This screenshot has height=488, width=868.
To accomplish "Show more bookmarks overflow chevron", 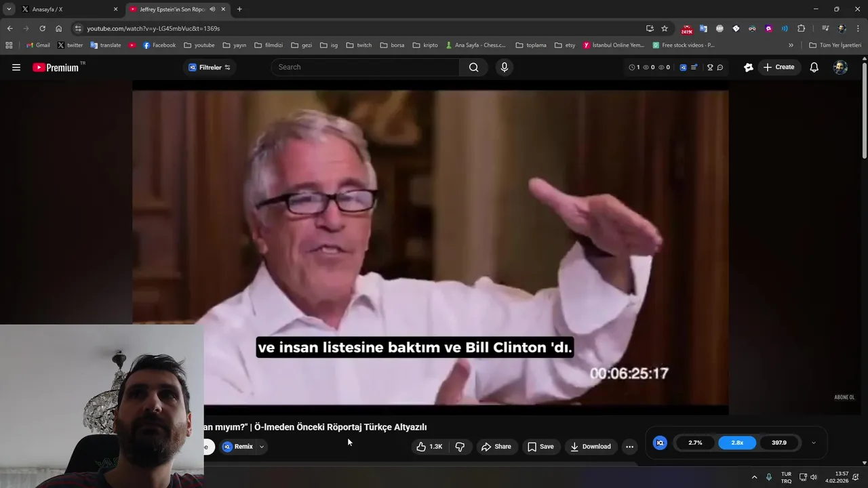I will (x=791, y=45).
